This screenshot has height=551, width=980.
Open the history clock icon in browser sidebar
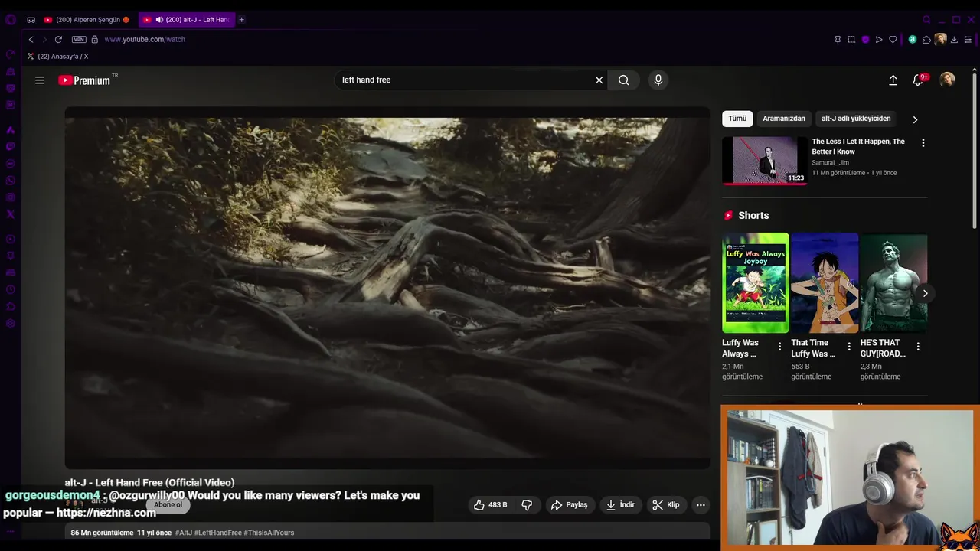tap(11, 289)
